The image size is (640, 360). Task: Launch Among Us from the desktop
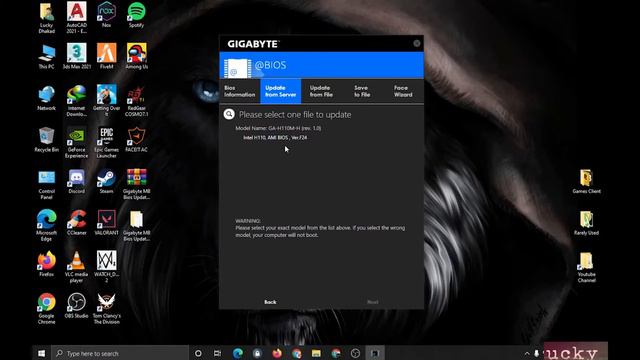coord(136,56)
